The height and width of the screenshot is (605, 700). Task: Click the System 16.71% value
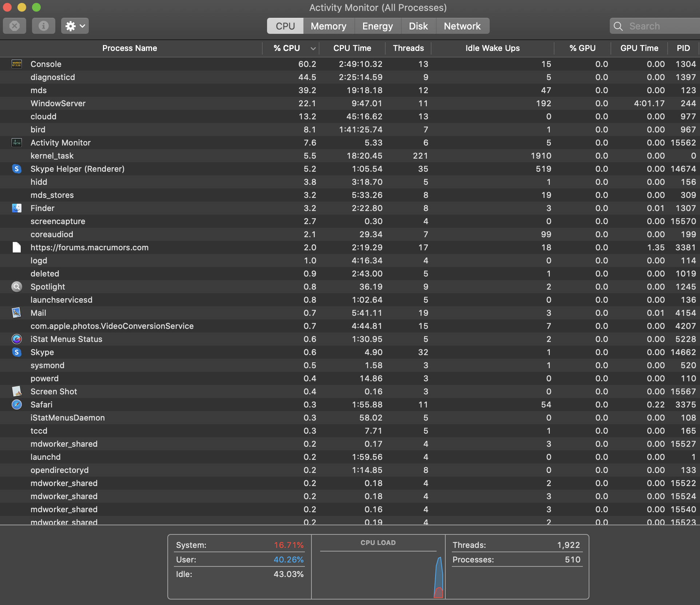[289, 545]
